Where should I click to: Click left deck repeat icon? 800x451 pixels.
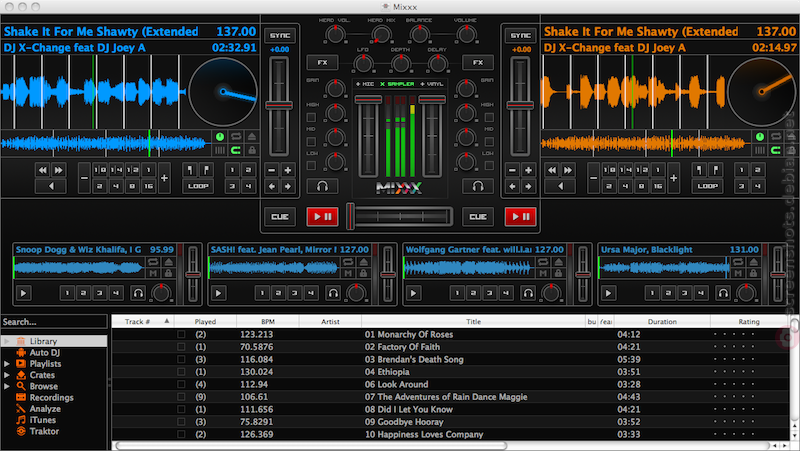[x=236, y=137]
